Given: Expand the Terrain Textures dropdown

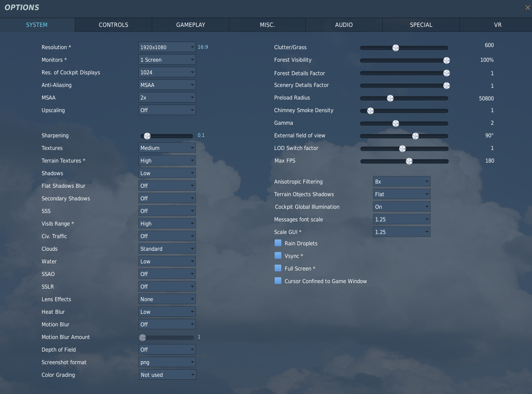Looking at the screenshot, I should 167,160.
